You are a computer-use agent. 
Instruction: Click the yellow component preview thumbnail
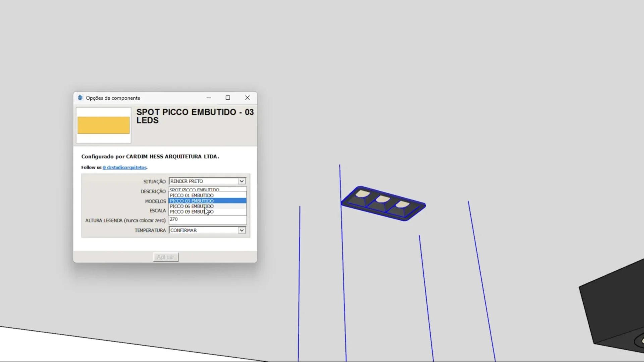coord(103,125)
